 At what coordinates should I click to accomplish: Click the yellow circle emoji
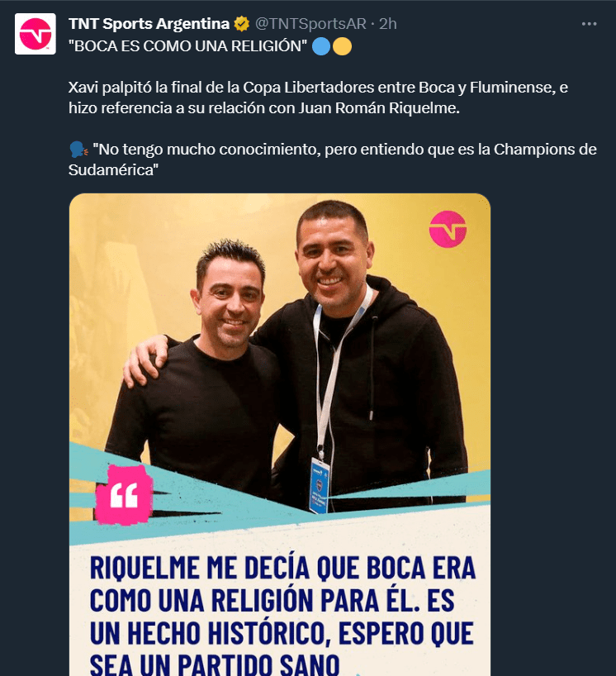[342, 46]
